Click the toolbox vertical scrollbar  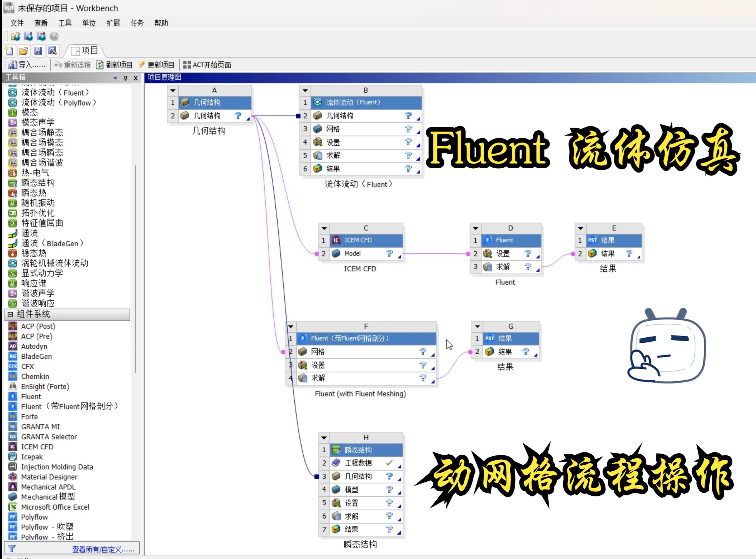(135, 269)
